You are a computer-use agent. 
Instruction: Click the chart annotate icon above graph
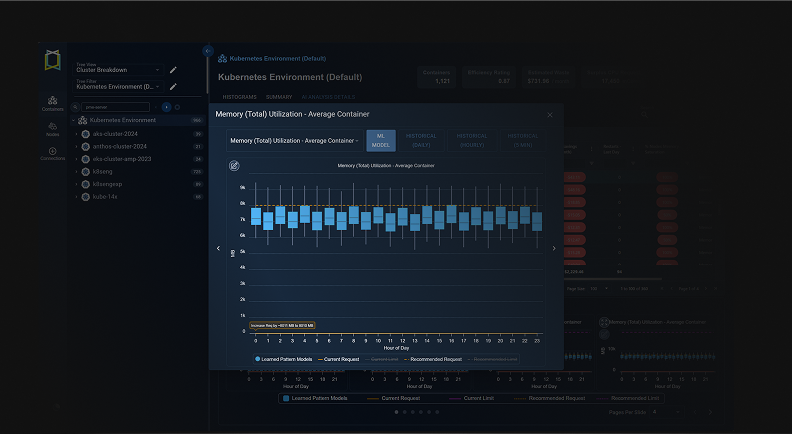(234, 164)
